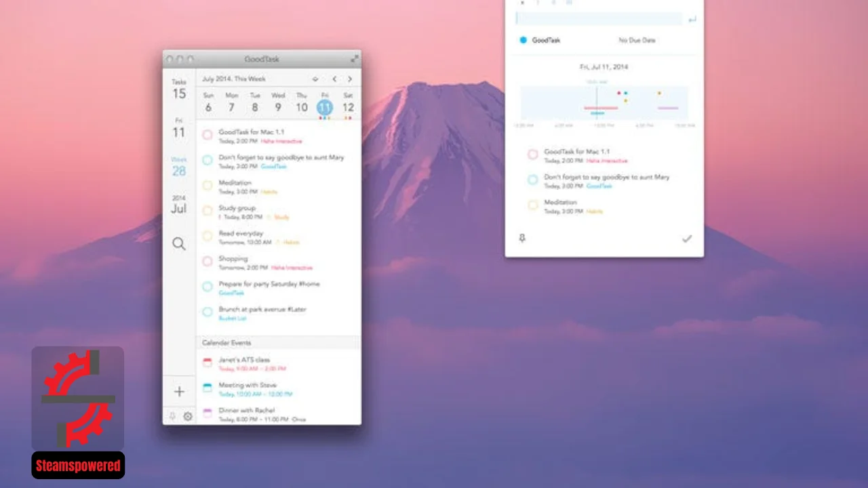Click 'Meeting with Steve' event title
This screenshot has width=868, height=488.
pos(248,385)
